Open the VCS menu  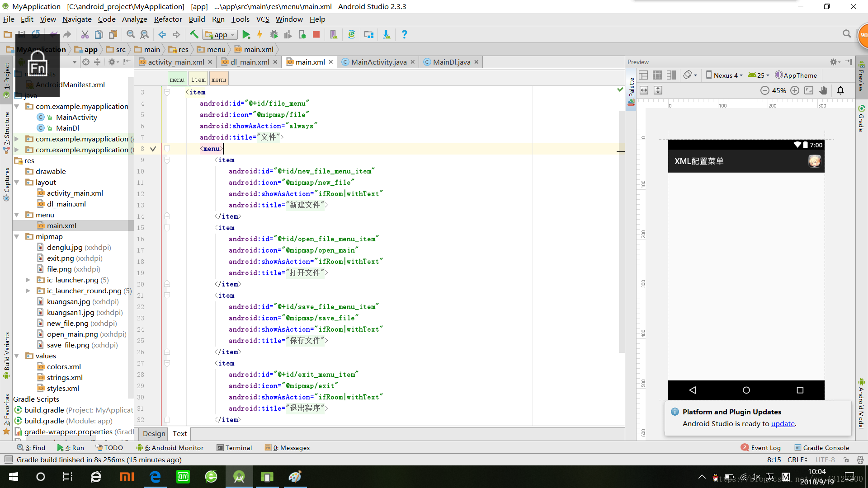(x=263, y=19)
